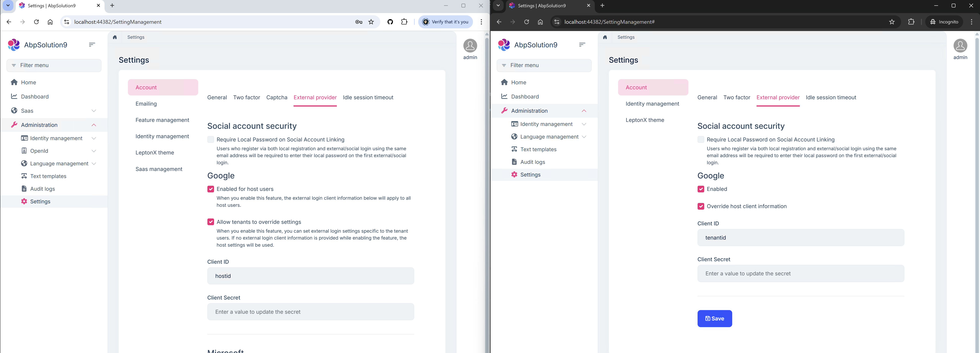Expand the OpenId submenu chevron

coord(94,151)
